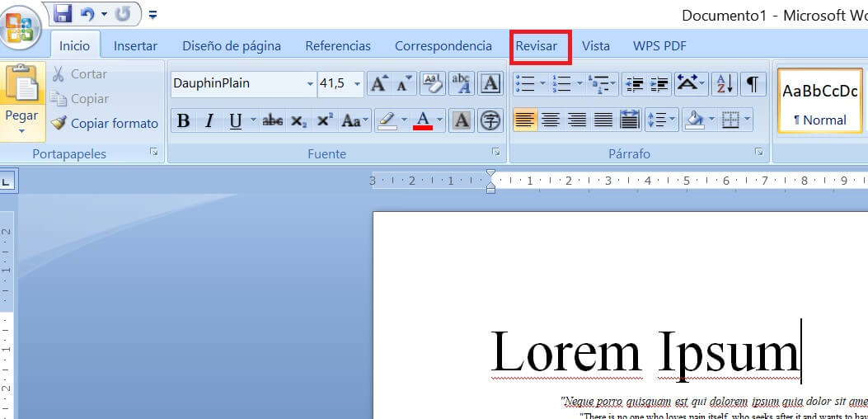Increase paragraph indent
The width and height of the screenshot is (868, 419).
pos(659,83)
